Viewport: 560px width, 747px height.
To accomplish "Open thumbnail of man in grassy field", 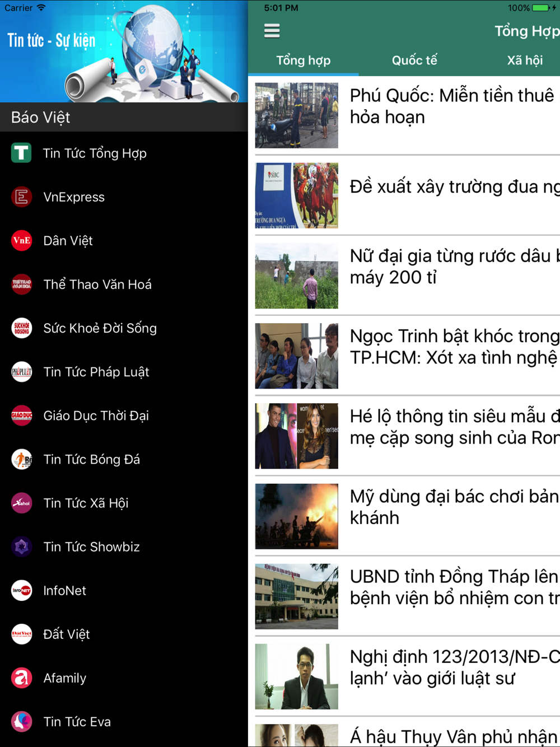I will click(297, 276).
